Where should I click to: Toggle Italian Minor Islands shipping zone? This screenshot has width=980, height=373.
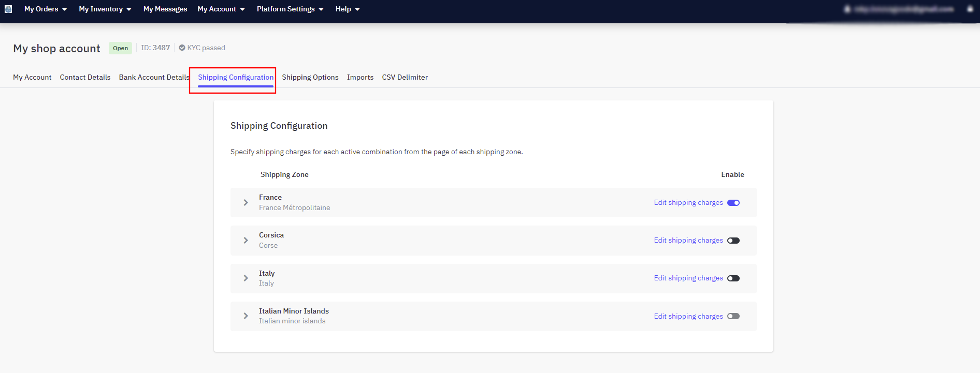[733, 316]
